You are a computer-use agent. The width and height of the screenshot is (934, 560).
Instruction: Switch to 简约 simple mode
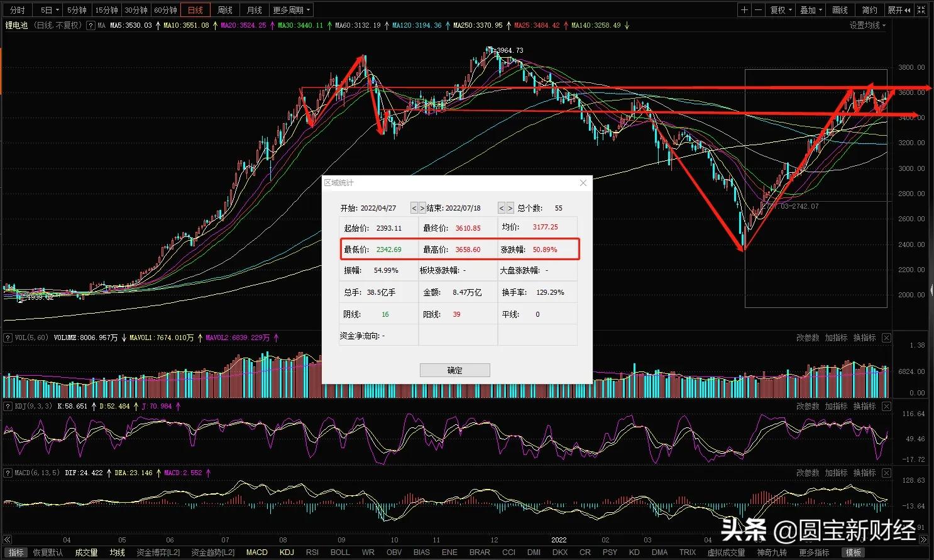[x=870, y=10]
